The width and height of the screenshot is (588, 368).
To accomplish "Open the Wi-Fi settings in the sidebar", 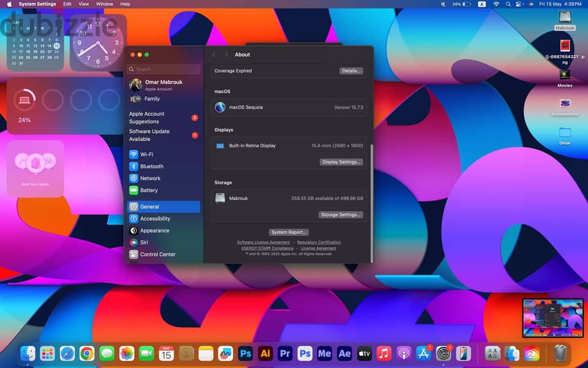I will 164,155.
